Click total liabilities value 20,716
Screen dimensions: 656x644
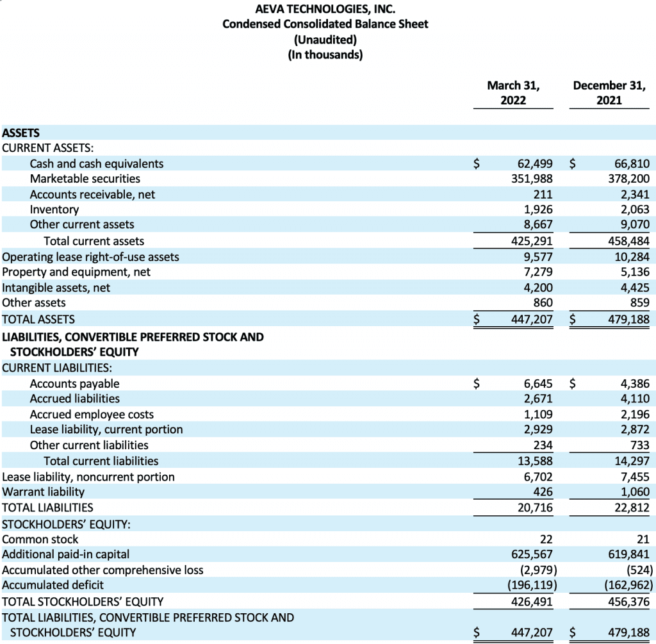535,508
